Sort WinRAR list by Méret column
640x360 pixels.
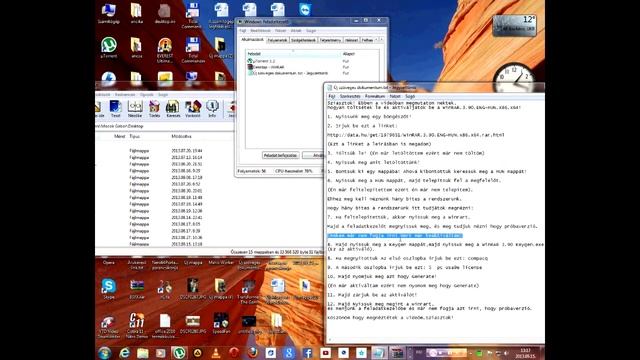[x=119, y=136]
